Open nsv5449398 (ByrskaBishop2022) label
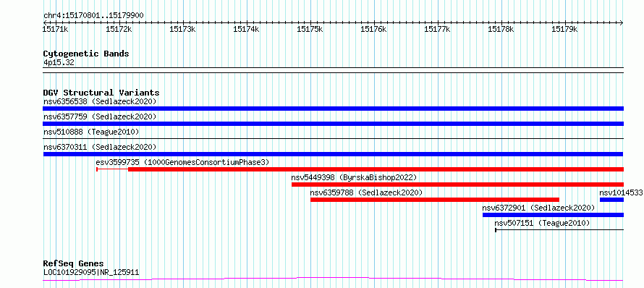This screenshot has height=288, width=644. click(x=354, y=177)
